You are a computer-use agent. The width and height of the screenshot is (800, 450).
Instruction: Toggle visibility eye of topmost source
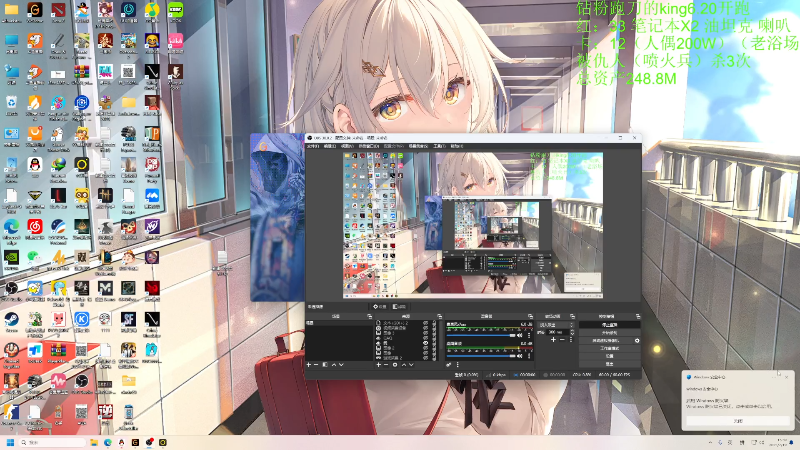(x=426, y=323)
